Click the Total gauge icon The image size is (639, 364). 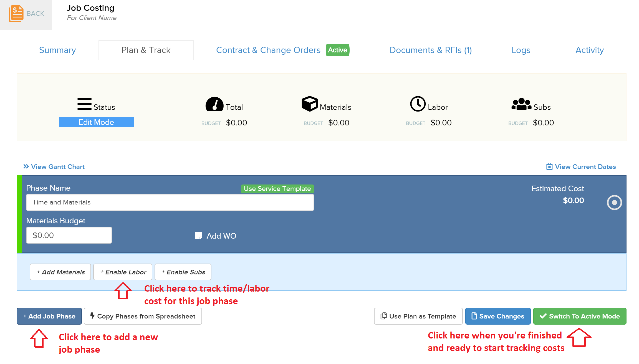coord(214,104)
